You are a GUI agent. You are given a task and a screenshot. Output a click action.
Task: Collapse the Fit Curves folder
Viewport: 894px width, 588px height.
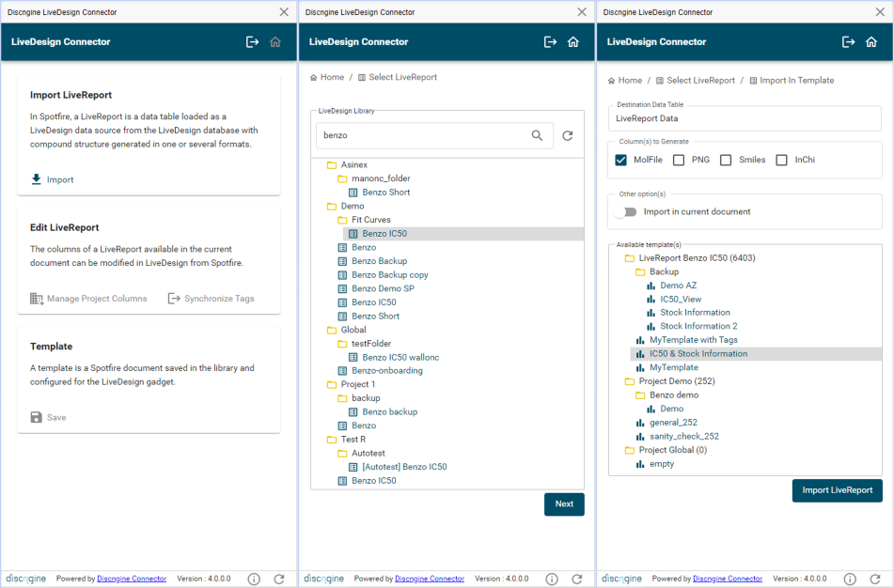pos(342,220)
